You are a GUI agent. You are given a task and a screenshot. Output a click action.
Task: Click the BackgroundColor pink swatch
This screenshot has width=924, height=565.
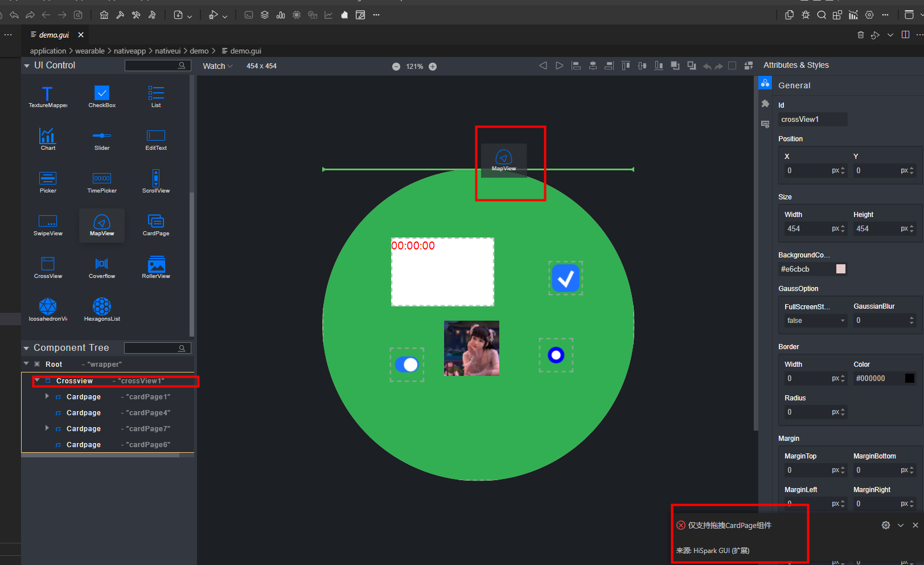[840, 269]
